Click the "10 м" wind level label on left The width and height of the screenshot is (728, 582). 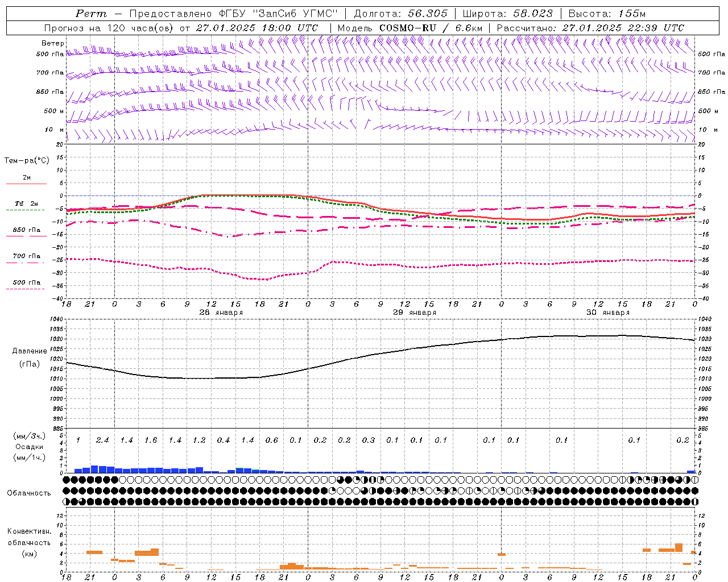coord(54,130)
